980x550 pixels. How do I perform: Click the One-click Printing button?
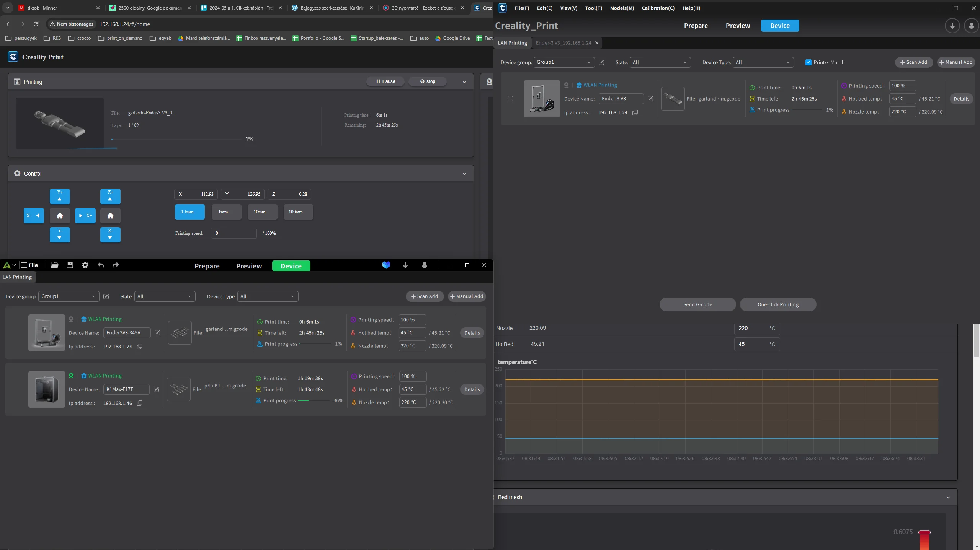777,304
